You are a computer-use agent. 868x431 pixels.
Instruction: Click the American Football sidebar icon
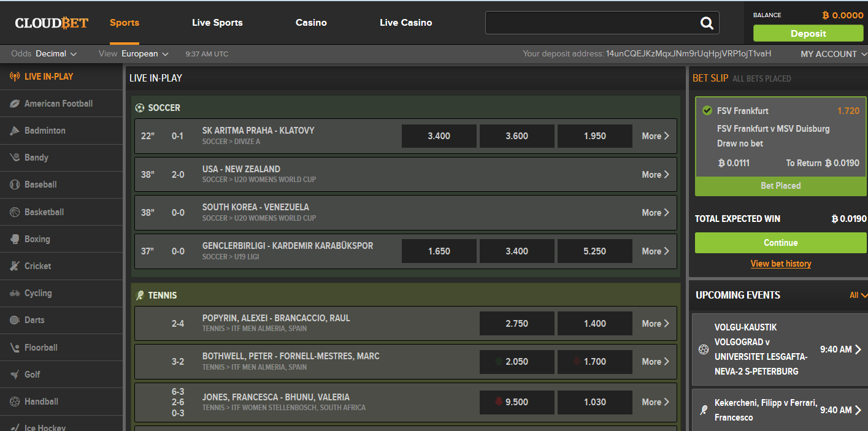tap(15, 104)
